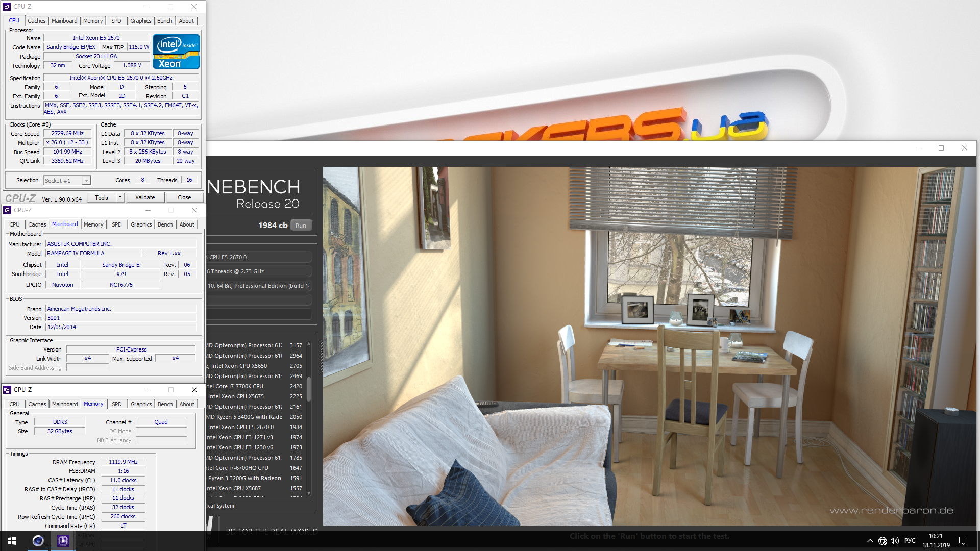Viewport: 980px width, 551px height.
Task: Click DRAM Frequency 1119.9 MHz value
Action: (123, 462)
